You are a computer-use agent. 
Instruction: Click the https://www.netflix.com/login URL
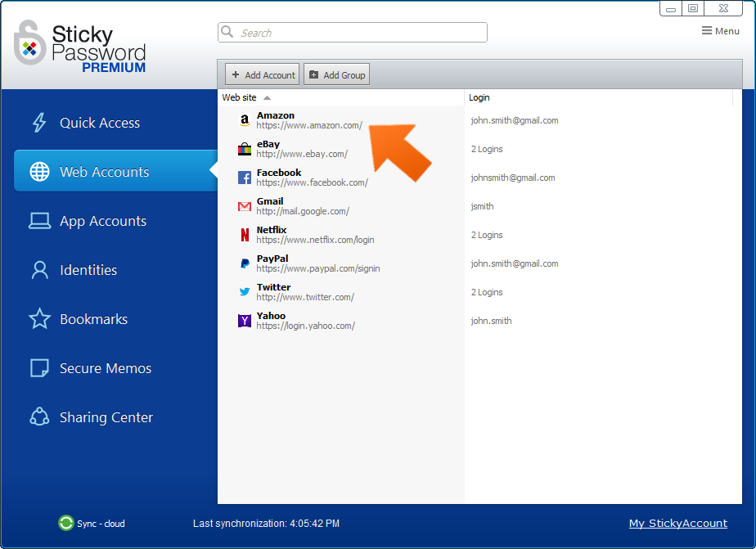(315, 240)
